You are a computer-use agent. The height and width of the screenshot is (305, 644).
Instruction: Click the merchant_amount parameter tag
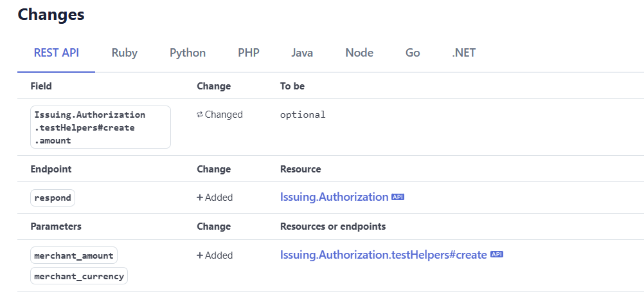coord(74,255)
